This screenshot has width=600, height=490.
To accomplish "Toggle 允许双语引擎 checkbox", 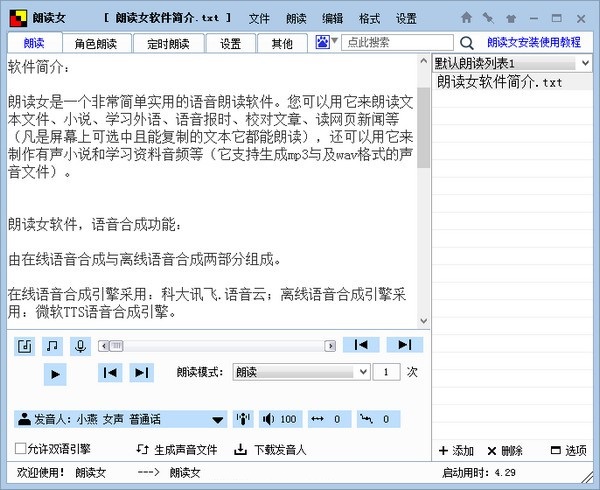I will (x=21, y=449).
